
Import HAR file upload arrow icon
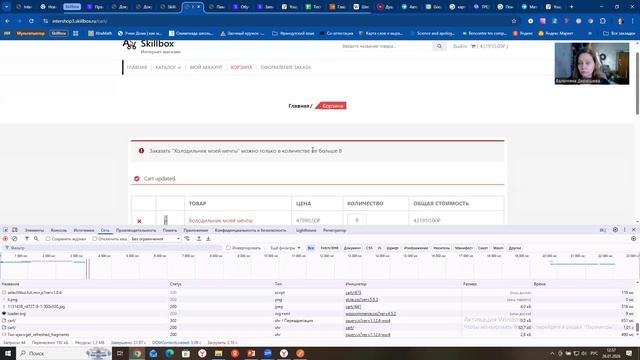coord(199,239)
